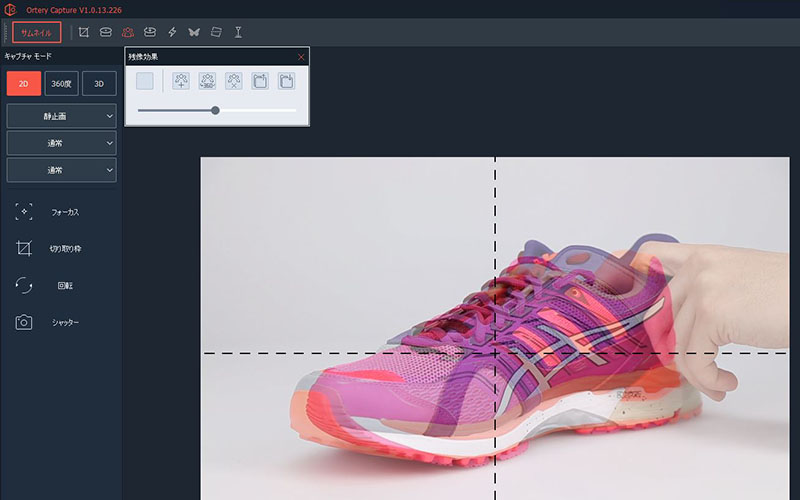Image resolution: width=800 pixels, height=500 pixels.
Task: Click the 残像効果 opacity slider handle
Action: (215, 110)
